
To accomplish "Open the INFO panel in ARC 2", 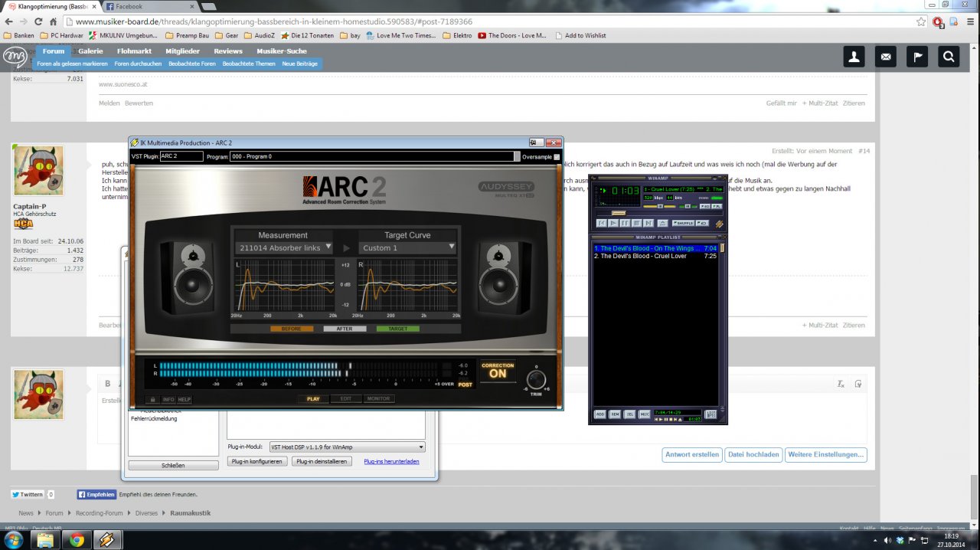I will (x=168, y=399).
